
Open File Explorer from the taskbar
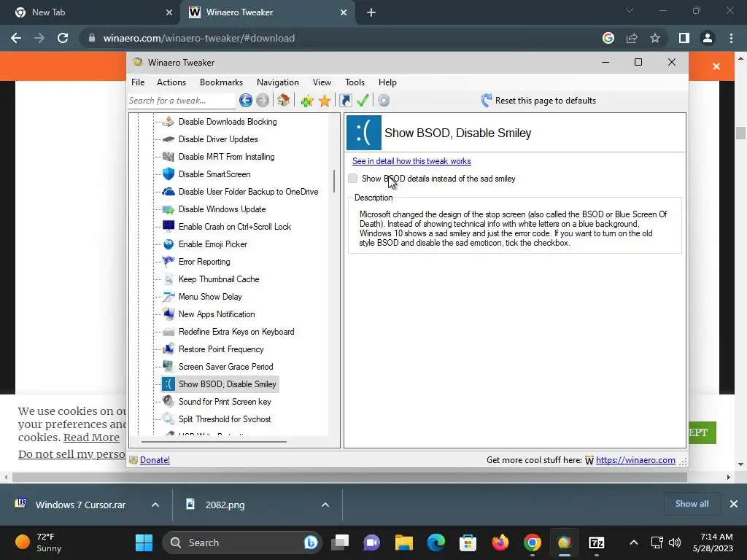coord(404,542)
